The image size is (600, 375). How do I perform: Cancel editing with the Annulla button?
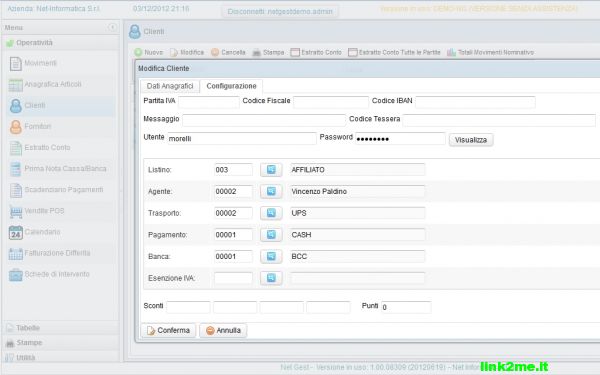pyautogui.click(x=223, y=330)
